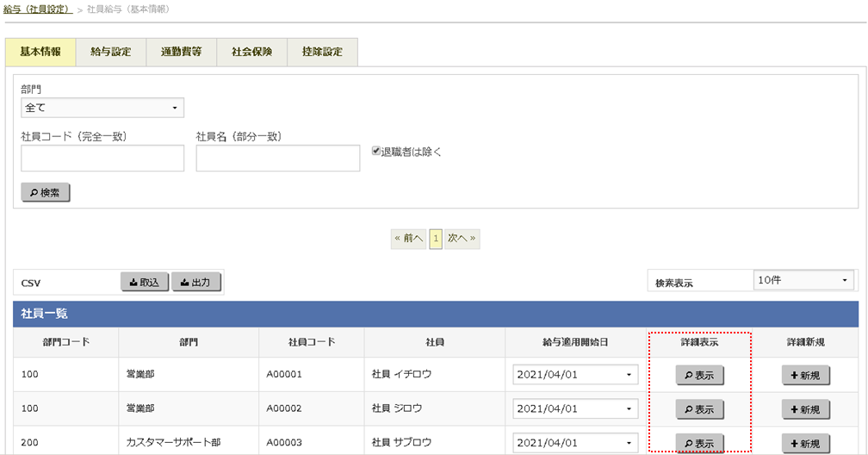Open the 社会保険 tab

coord(251,52)
